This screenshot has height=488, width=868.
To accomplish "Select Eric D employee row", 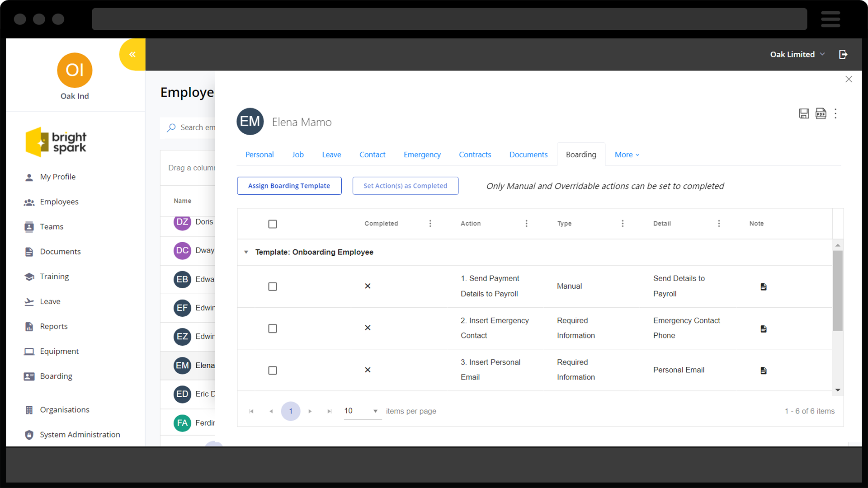I will (x=188, y=394).
